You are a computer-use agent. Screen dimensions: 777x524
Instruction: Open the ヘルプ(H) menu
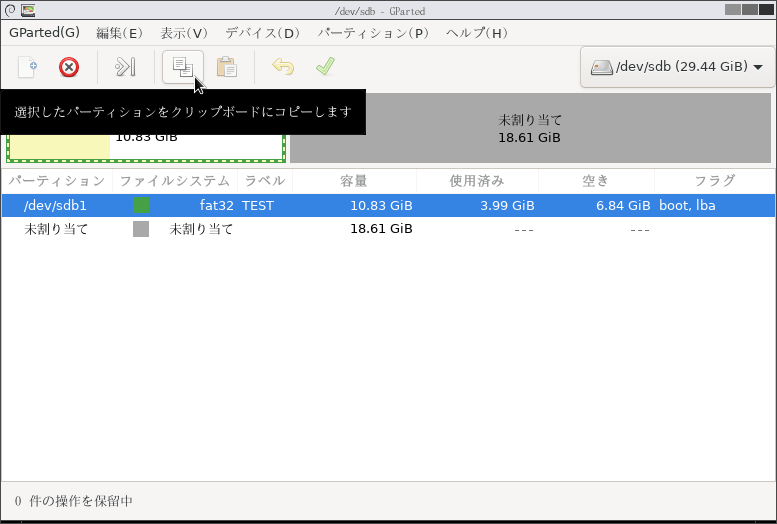click(x=477, y=33)
